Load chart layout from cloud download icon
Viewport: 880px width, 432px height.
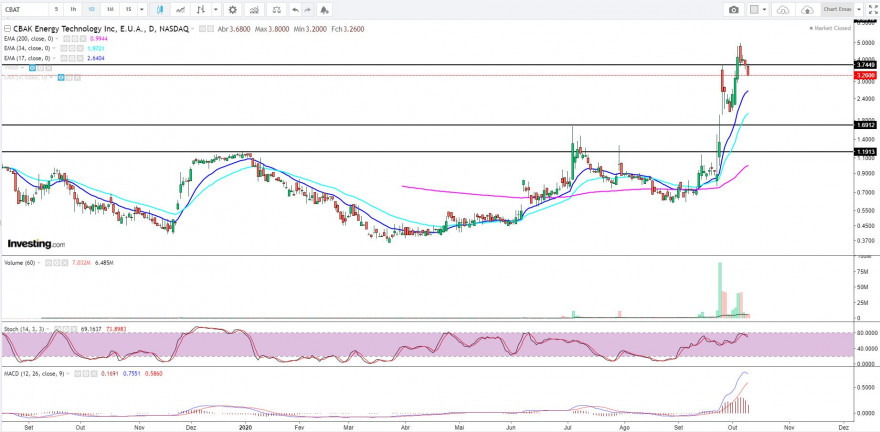[x=783, y=10]
